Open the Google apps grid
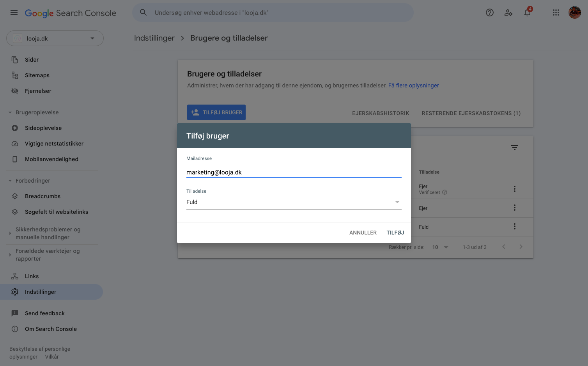Screen dimensions: 588x366 coord(556,12)
